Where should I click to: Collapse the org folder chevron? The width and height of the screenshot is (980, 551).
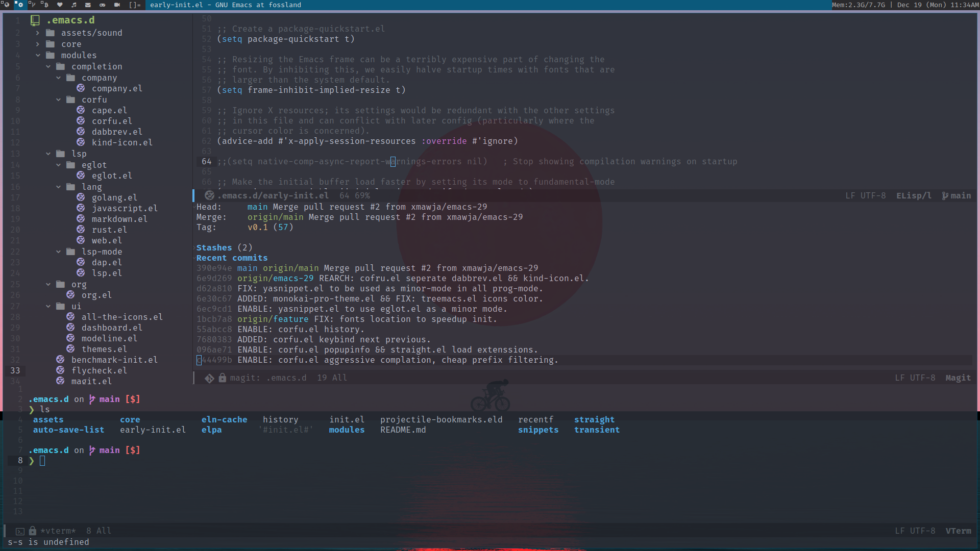(48, 284)
